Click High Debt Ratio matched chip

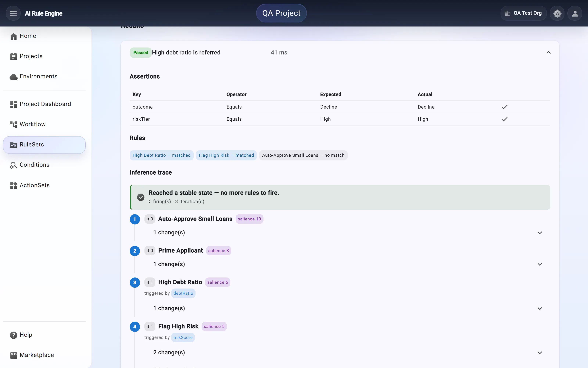162,155
